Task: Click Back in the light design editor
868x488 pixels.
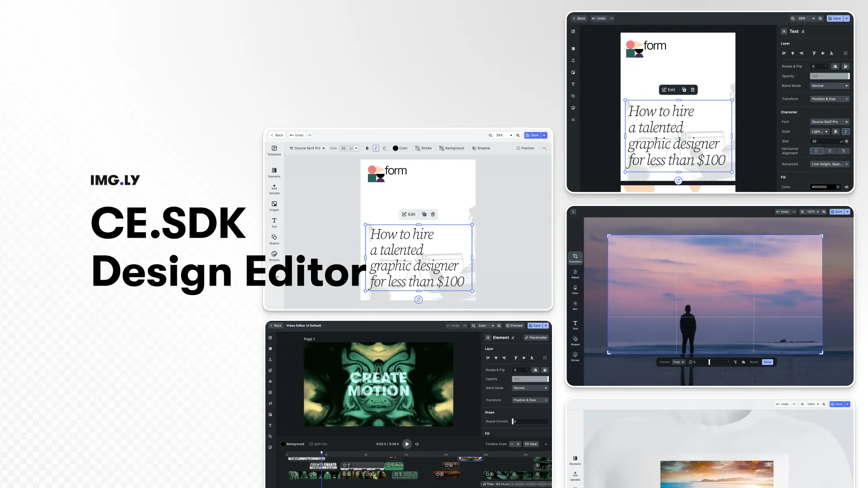Action: (277, 135)
